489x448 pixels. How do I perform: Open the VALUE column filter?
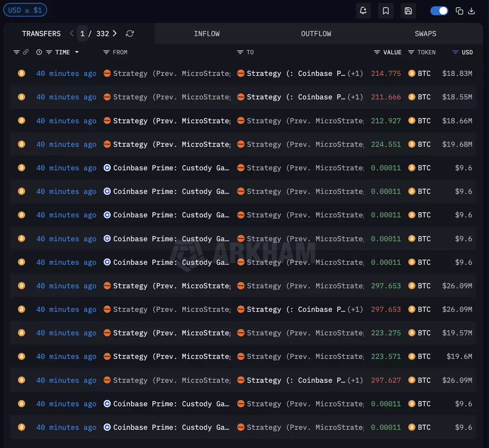pyautogui.click(x=377, y=52)
